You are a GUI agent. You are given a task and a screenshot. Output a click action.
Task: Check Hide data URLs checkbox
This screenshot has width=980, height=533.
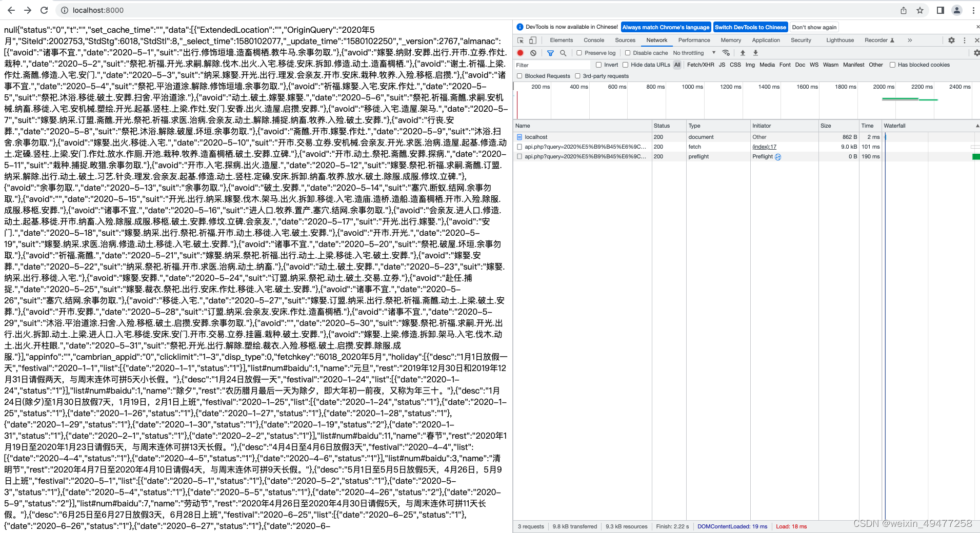(x=625, y=65)
